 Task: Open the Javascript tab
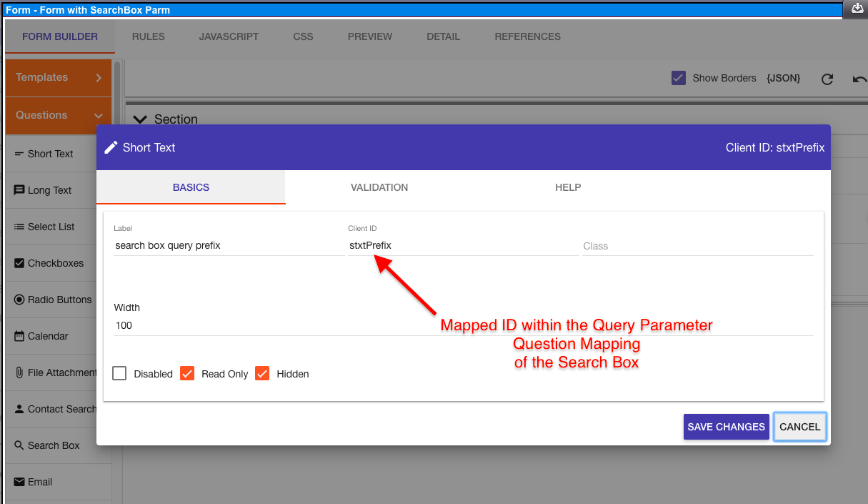[x=229, y=36]
